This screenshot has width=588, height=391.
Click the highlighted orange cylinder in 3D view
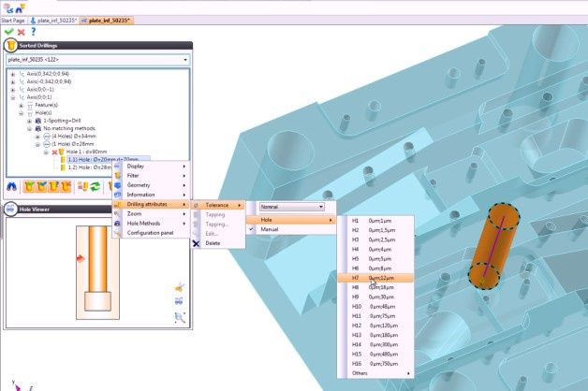[x=493, y=246]
